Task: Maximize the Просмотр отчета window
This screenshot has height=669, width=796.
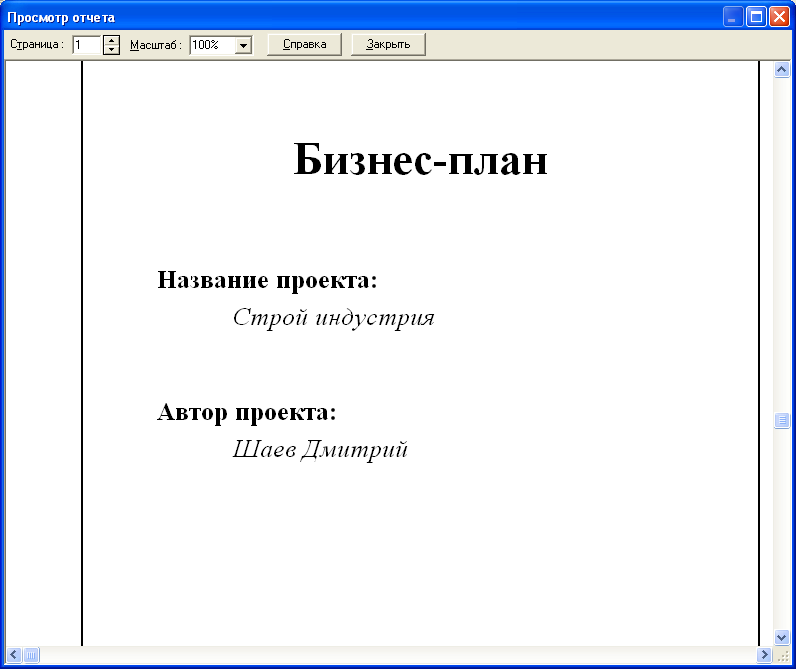Action: 756,17
